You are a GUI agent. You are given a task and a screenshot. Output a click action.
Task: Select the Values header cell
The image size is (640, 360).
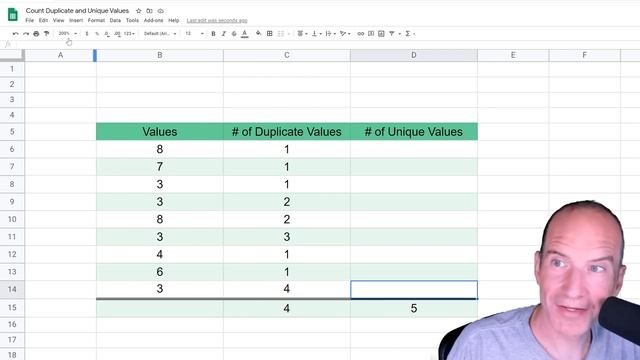pos(160,131)
